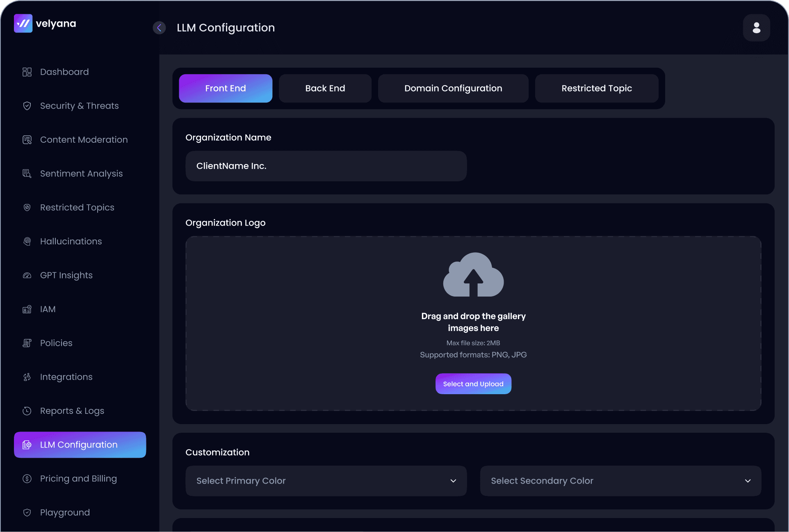
Task: Click the velyana brand name text
Action: (x=56, y=24)
